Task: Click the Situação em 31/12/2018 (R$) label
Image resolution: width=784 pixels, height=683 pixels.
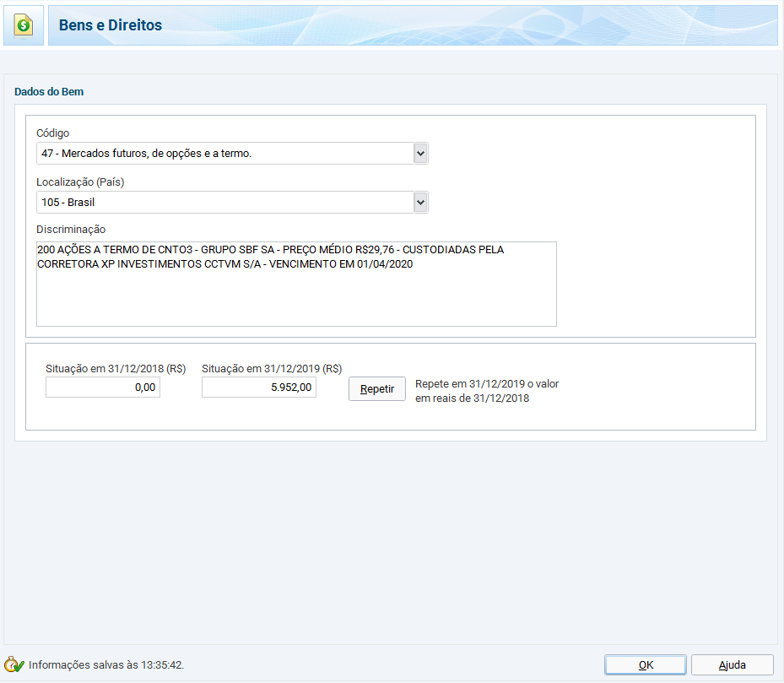Action: [116, 368]
